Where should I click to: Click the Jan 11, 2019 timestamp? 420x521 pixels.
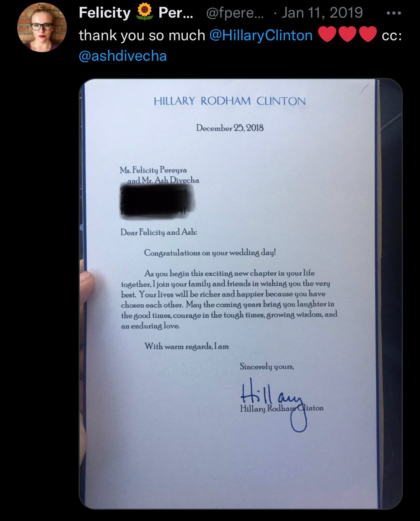(322, 13)
